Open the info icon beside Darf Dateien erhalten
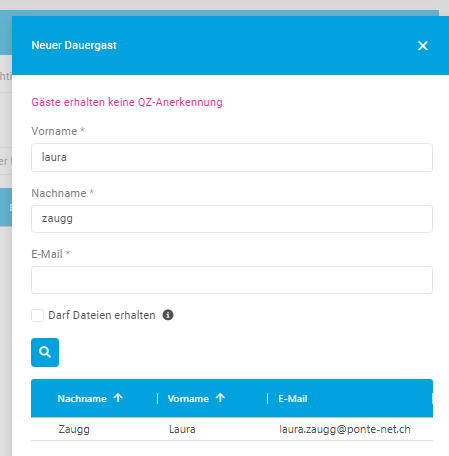449x456 pixels. click(168, 315)
